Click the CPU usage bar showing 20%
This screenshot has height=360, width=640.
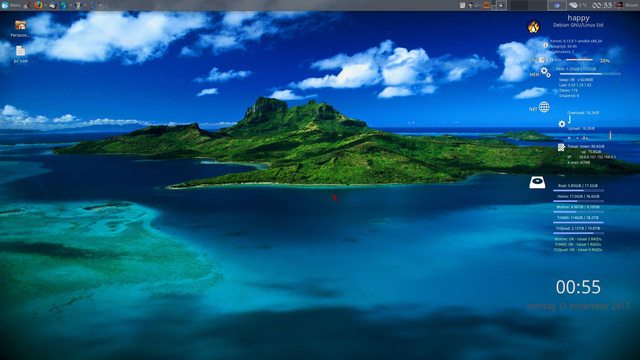point(579,60)
